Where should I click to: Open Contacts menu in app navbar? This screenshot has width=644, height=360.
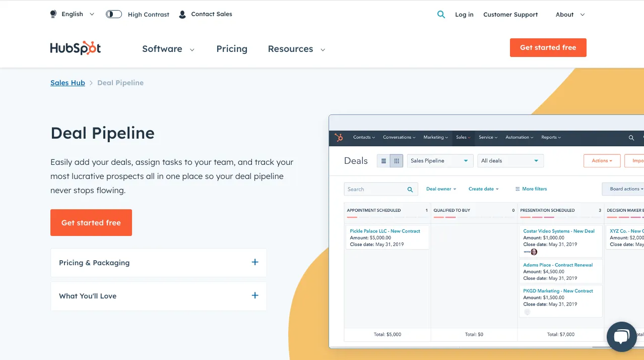[364, 137]
